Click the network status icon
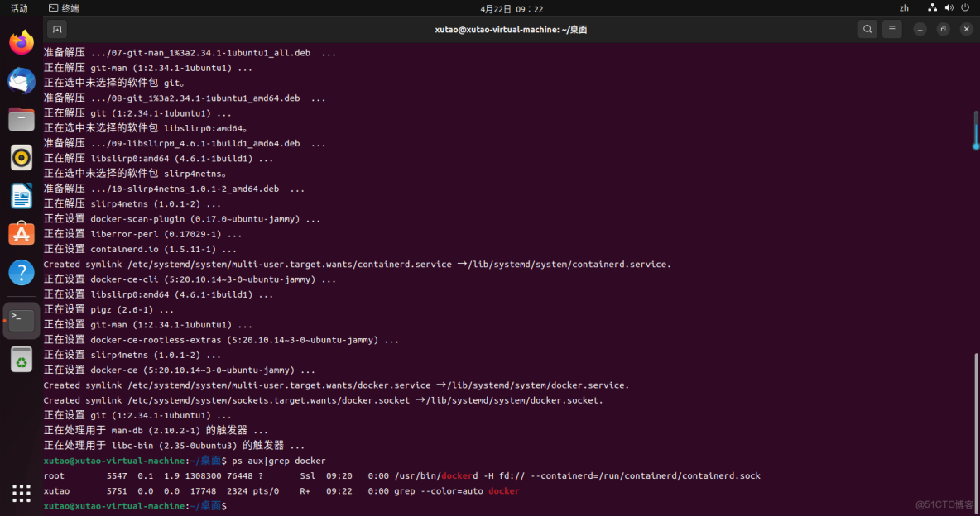980x516 pixels. [932, 8]
